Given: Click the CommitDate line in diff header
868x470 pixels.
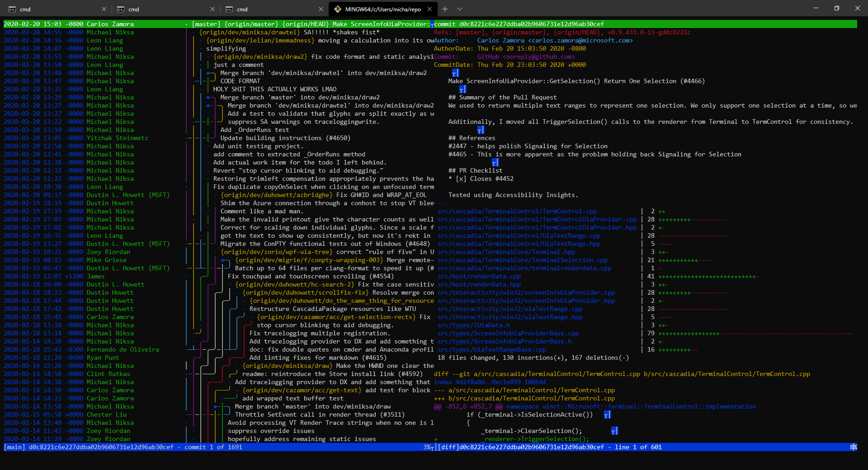Looking at the screenshot, I should coord(510,65).
